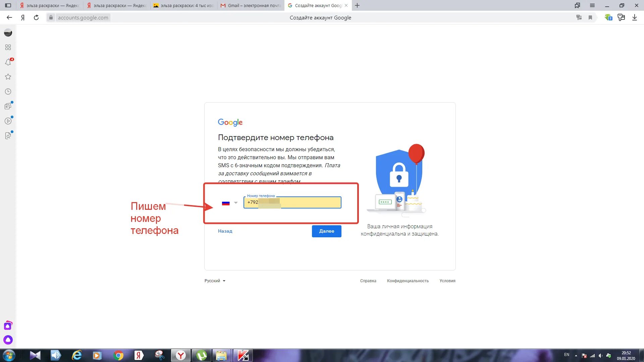Select the Russian flag country code dropdown

(x=229, y=202)
